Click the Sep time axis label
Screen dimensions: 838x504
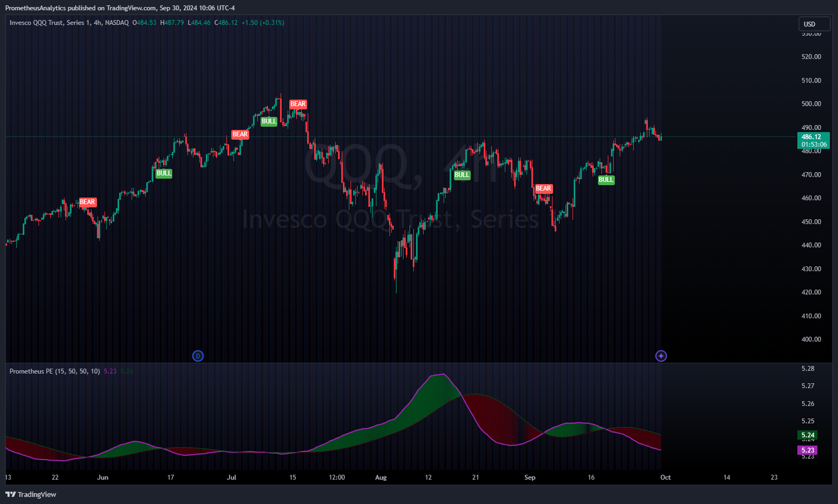(530, 477)
